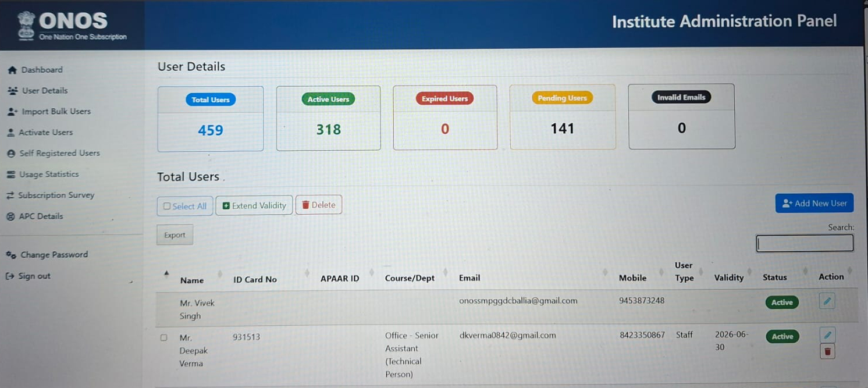Image resolution: width=868 pixels, height=388 pixels.
Task: Click inside the Search input field
Action: click(x=805, y=244)
